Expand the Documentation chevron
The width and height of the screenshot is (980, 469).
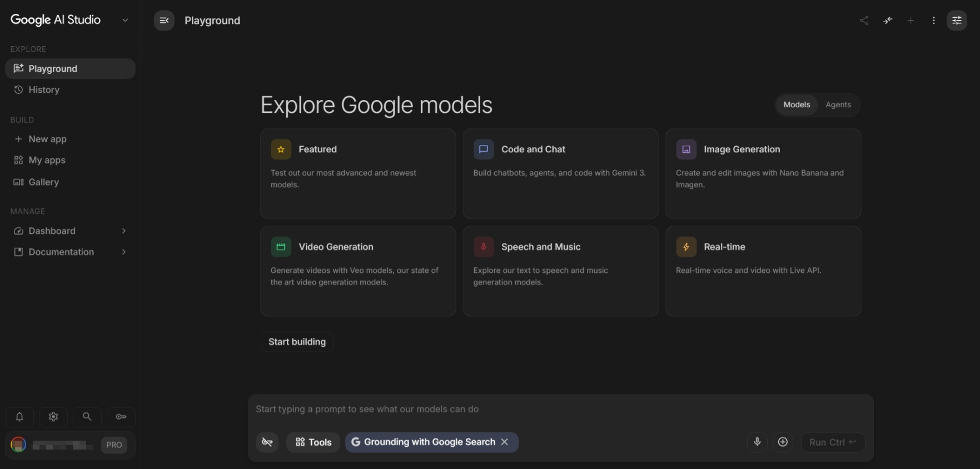123,252
